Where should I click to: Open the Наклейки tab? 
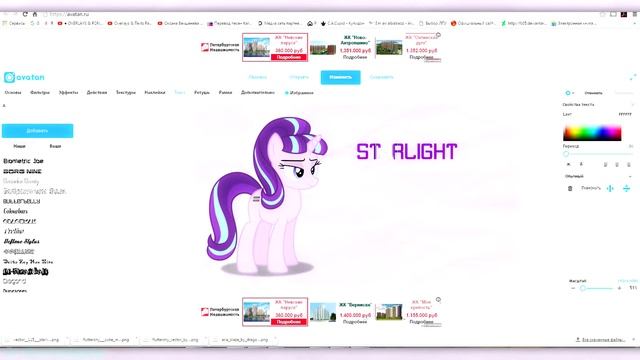[x=155, y=93]
